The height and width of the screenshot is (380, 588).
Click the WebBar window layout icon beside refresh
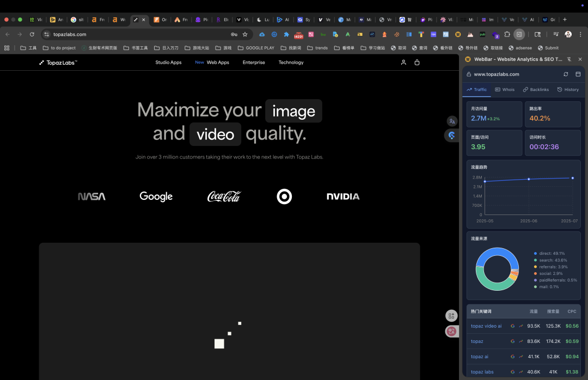pyautogui.click(x=578, y=74)
